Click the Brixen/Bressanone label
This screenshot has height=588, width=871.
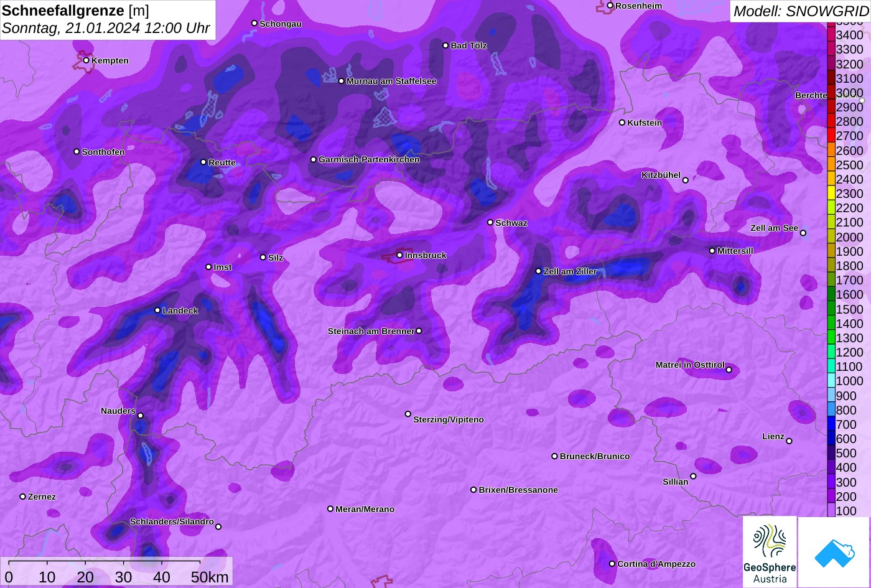pyautogui.click(x=518, y=490)
